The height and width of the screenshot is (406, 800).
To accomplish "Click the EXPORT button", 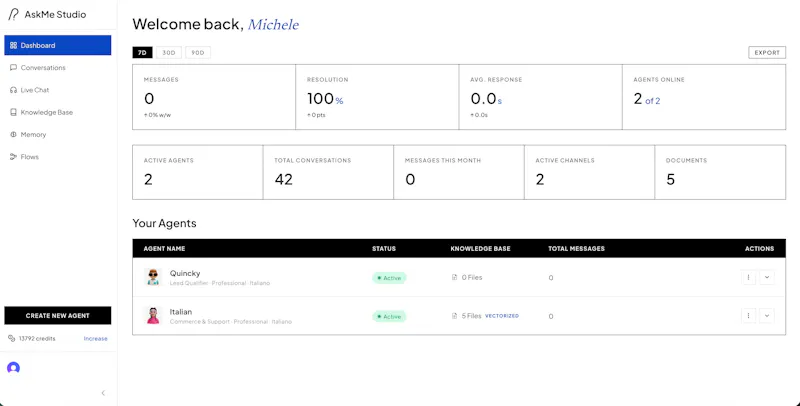I will [767, 53].
